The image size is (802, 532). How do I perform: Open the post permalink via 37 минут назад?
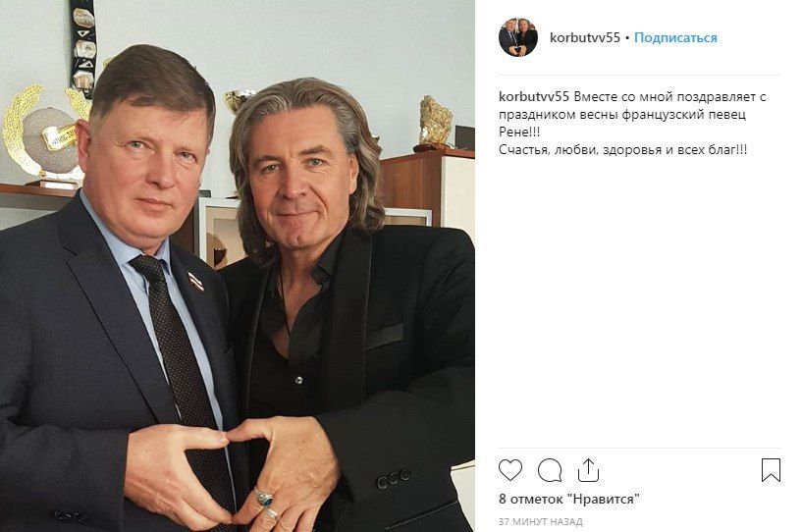(541, 522)
